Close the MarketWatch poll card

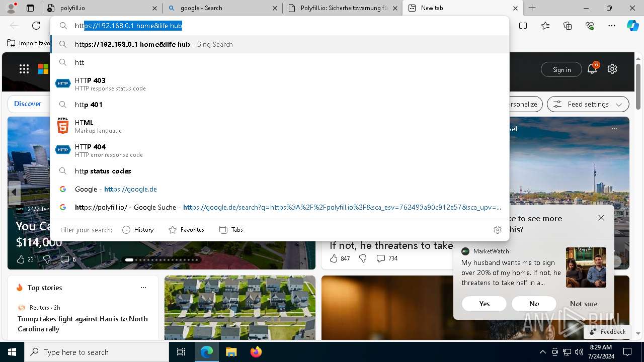click(x=601, y=218)
